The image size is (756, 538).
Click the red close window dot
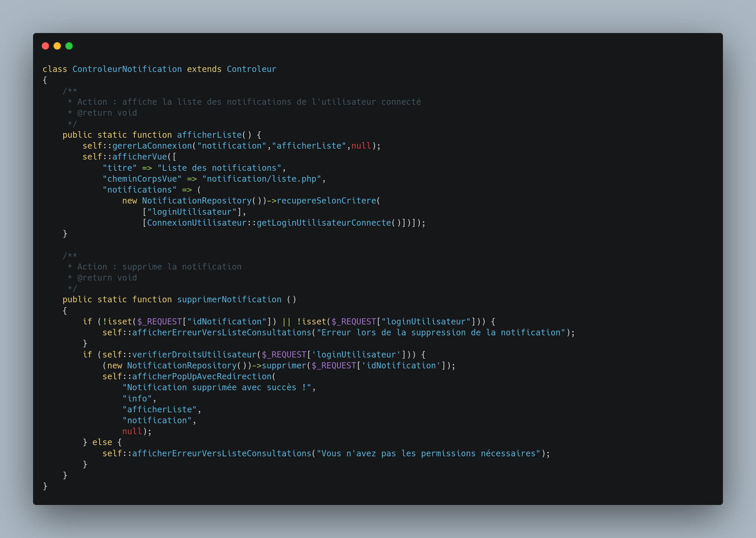click(45, 46)
